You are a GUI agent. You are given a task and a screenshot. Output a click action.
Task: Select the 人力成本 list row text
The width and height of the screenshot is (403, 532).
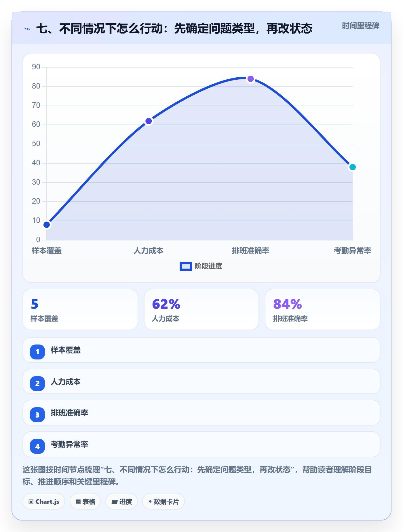[x=66, y=382]
